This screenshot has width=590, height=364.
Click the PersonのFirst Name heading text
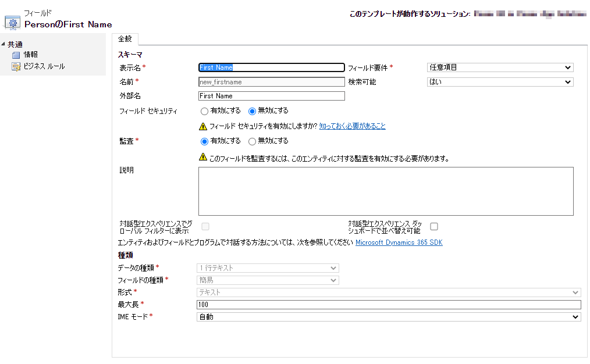(68, 24)
